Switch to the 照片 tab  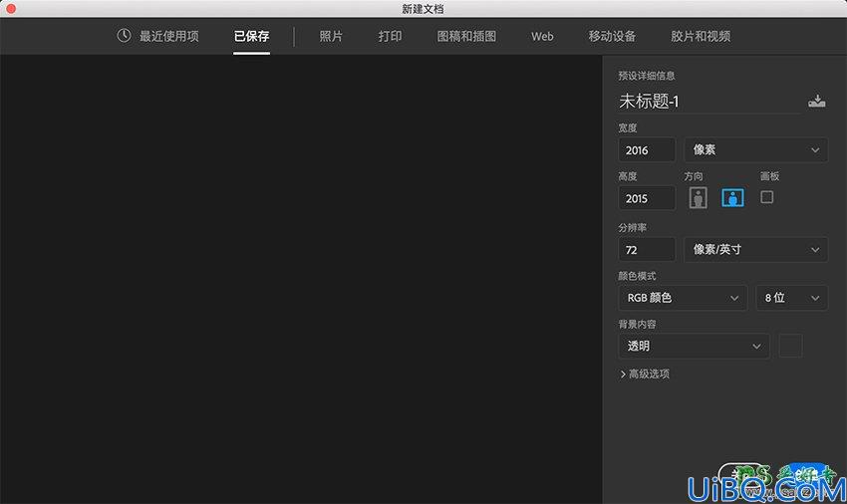[x=331, y=36]
